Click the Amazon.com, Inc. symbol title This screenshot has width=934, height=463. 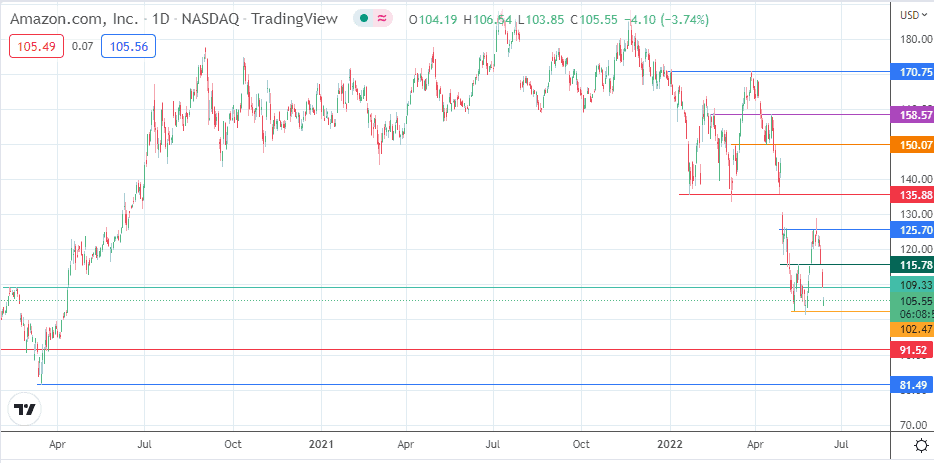click(x=76, y=18)
